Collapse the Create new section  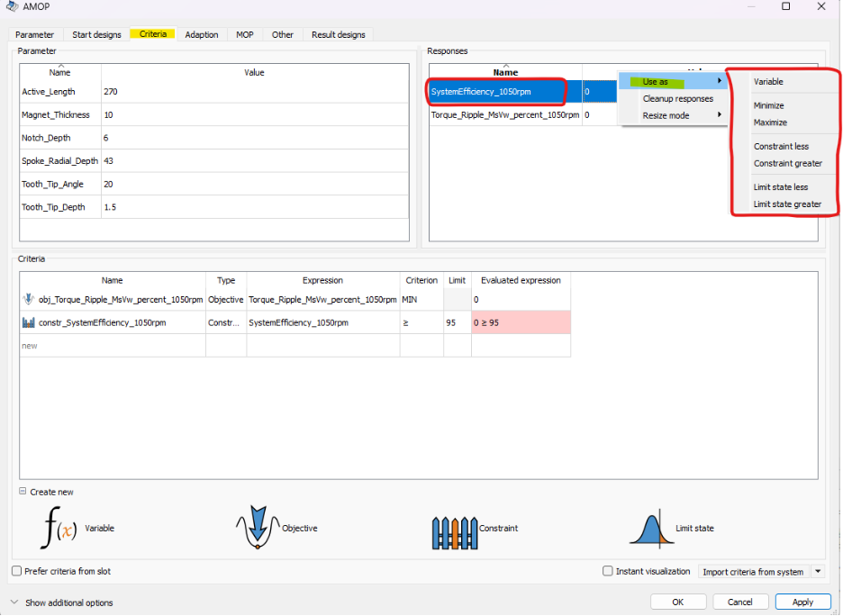coord(23,492)
